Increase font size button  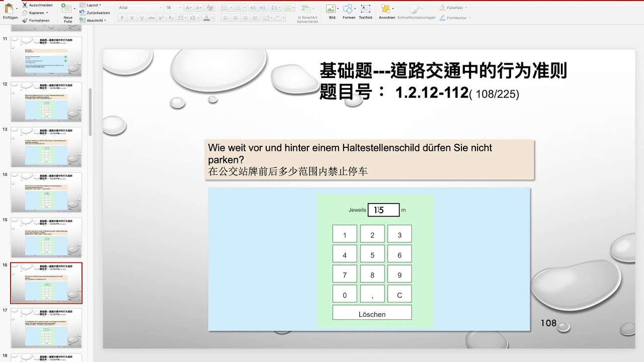pos(188,8)
